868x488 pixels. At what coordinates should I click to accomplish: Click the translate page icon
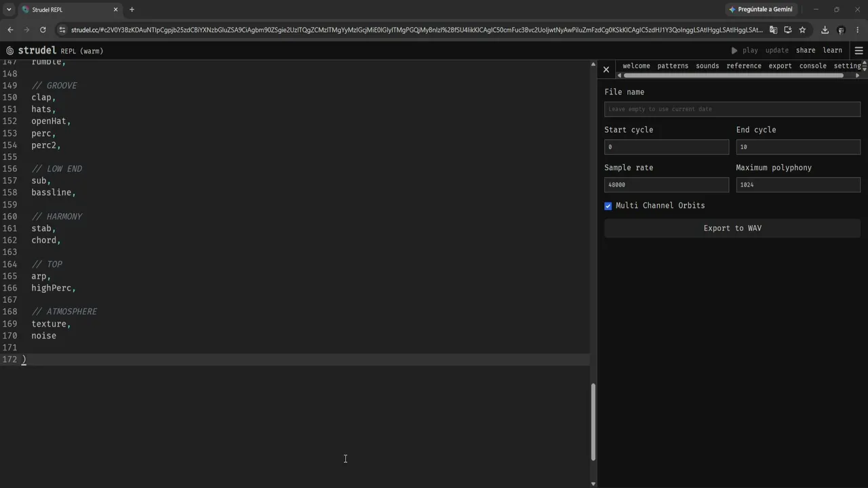pos(773,30)
